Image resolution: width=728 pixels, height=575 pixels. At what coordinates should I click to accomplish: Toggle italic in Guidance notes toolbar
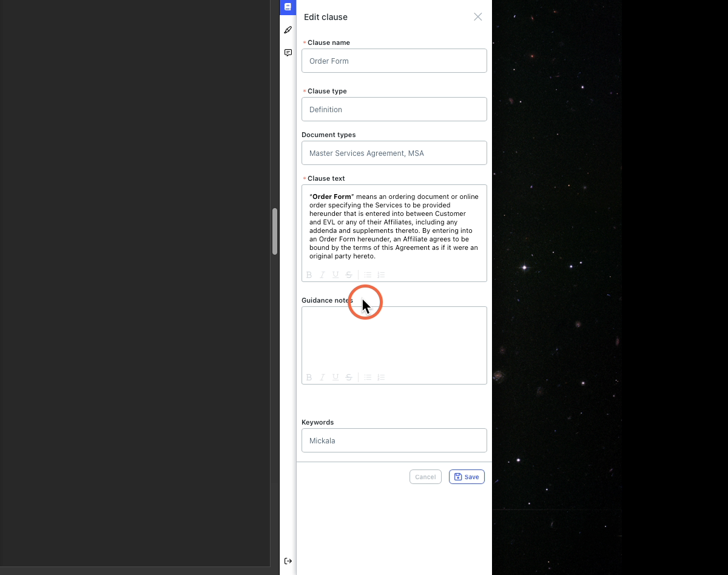pos(322,377)
